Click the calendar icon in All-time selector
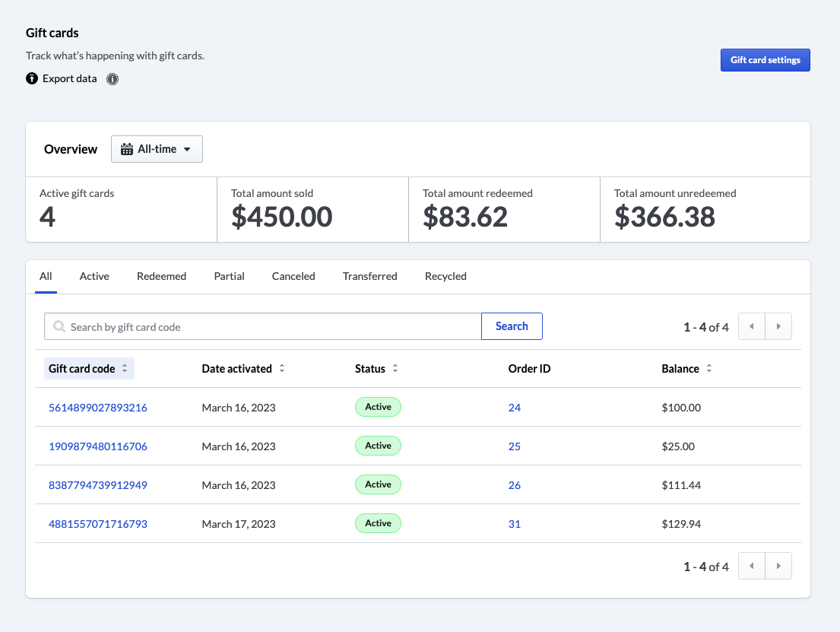The width and height of the screenshot is (840, 632). (x=127, y=149)
